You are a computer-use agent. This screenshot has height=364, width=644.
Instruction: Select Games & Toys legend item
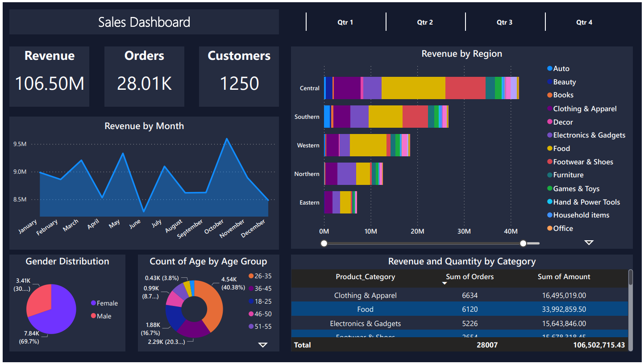(573, 188)
